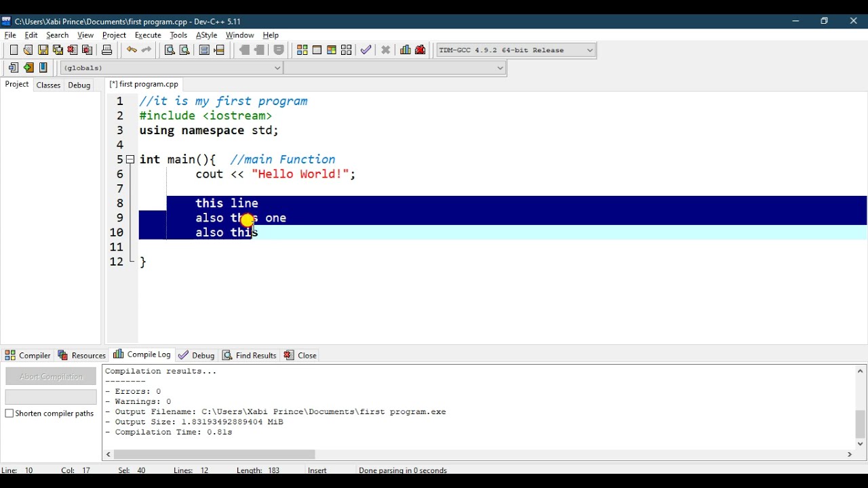The height and width of the screenshot is (488, 868).
Task: Switch to the Project side tab
Action: pos(17,85)
